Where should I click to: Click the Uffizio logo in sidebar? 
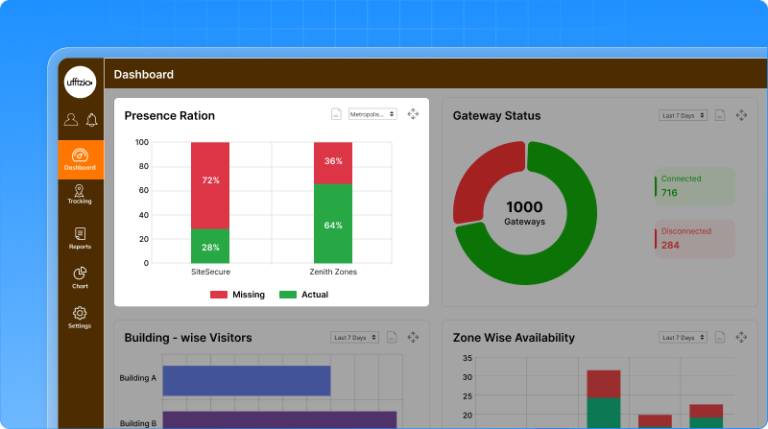pyautogui.click(x=80, y=81)
